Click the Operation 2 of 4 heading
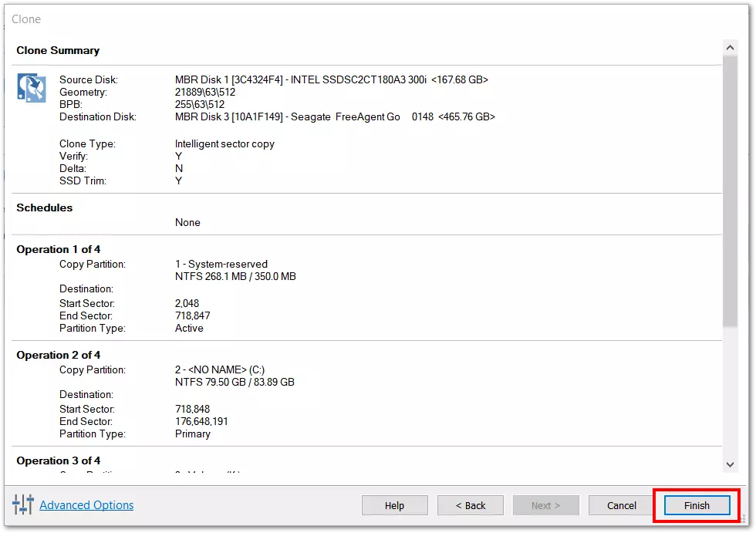The height and width of the screenshot is (533, 756). [59, 355]
